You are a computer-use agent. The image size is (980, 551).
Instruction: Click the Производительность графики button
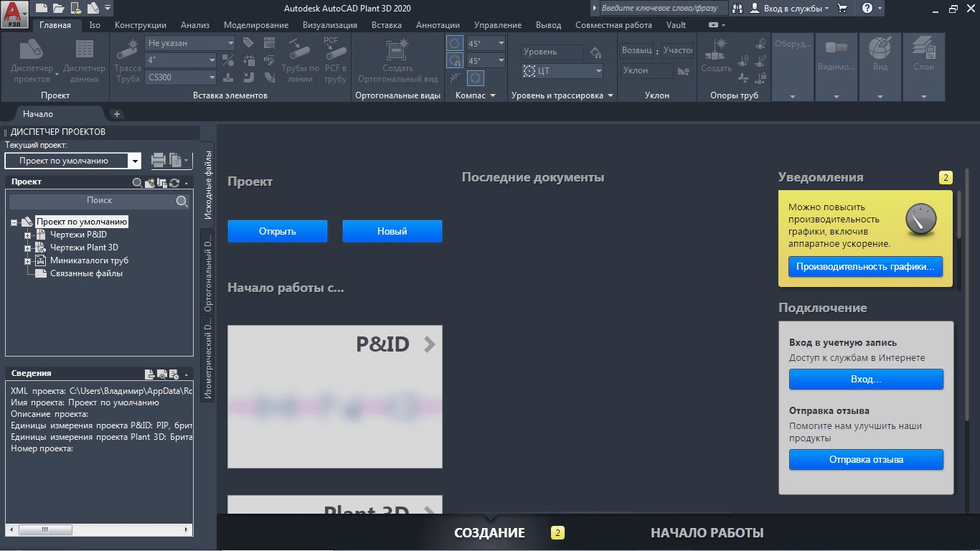coord(865,267)
